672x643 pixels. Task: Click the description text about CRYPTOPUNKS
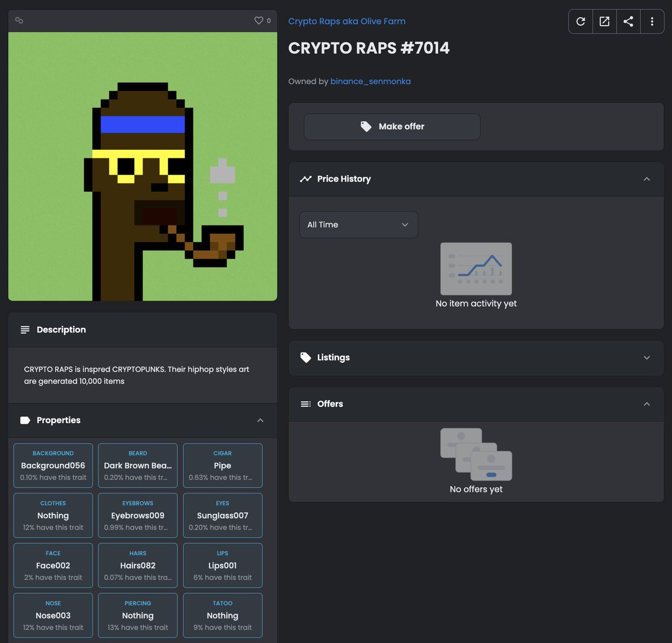(137, 375)
